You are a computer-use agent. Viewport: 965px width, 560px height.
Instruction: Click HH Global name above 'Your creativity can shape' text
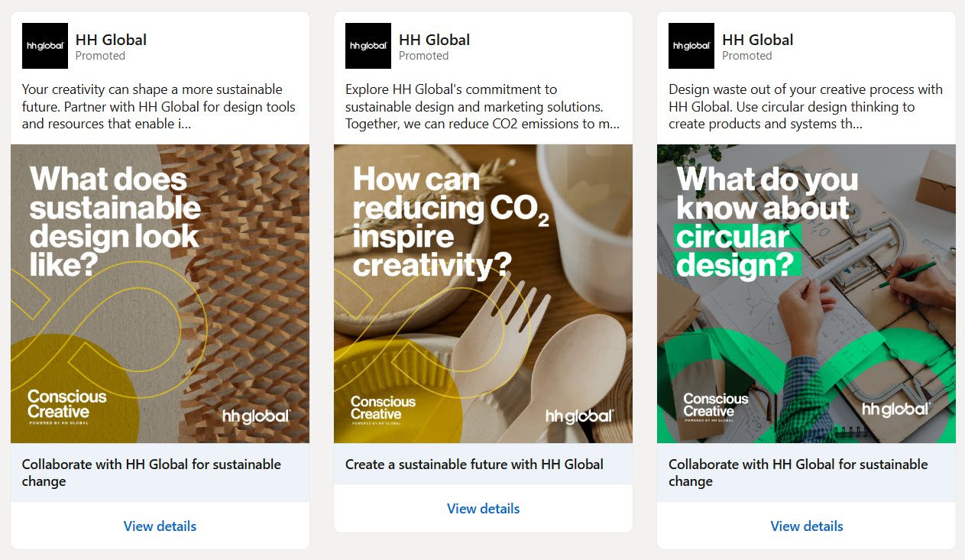[111, 40]
